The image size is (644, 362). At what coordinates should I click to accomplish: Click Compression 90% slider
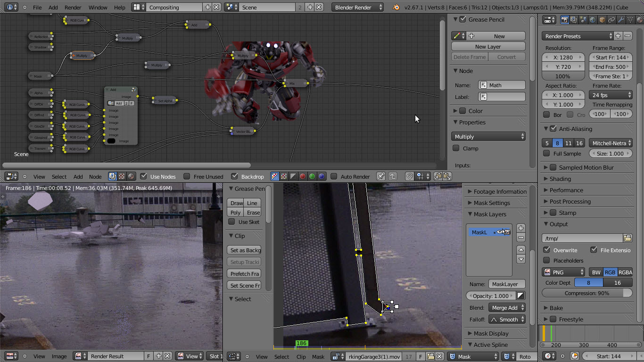tap(587, 293)
